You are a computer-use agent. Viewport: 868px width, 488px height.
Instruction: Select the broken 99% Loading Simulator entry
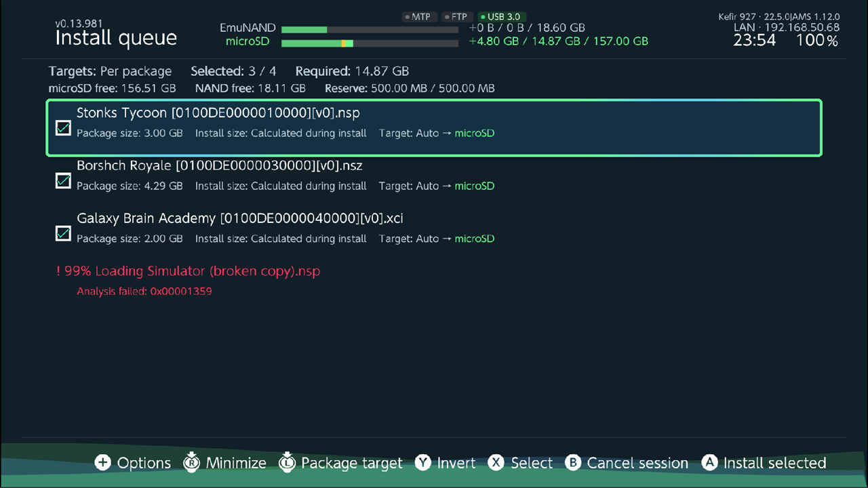(188, 271)
